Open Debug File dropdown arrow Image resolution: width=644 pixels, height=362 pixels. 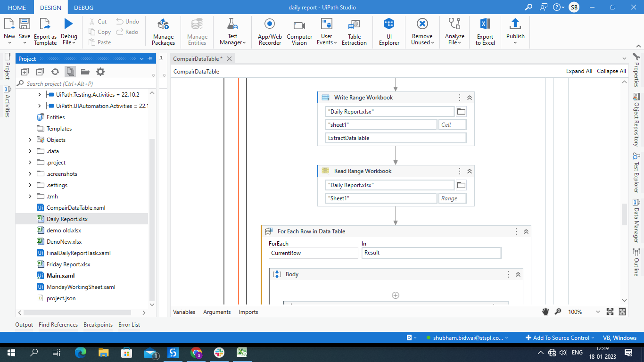click(x=74, y=42)
